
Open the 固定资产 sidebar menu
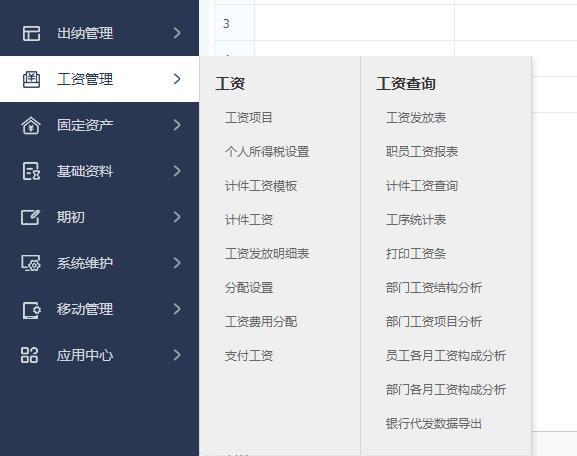point(99,125)
